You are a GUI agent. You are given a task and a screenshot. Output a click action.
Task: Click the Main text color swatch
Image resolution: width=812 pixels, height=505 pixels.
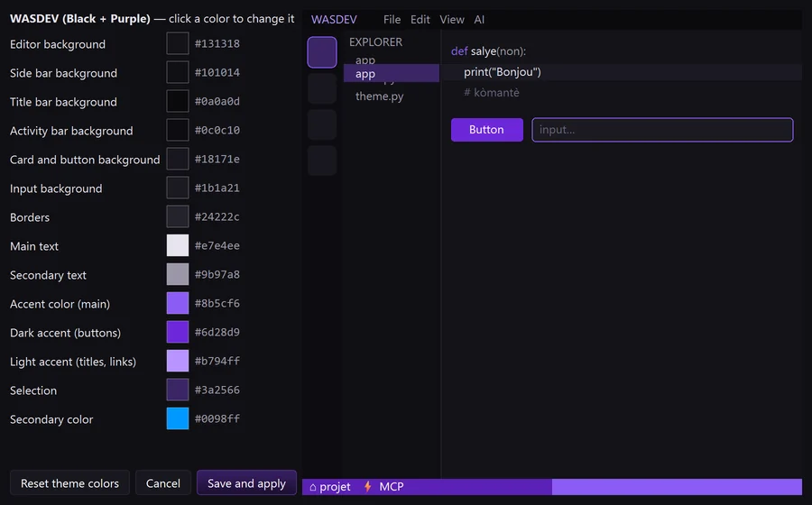coord(177,246)
